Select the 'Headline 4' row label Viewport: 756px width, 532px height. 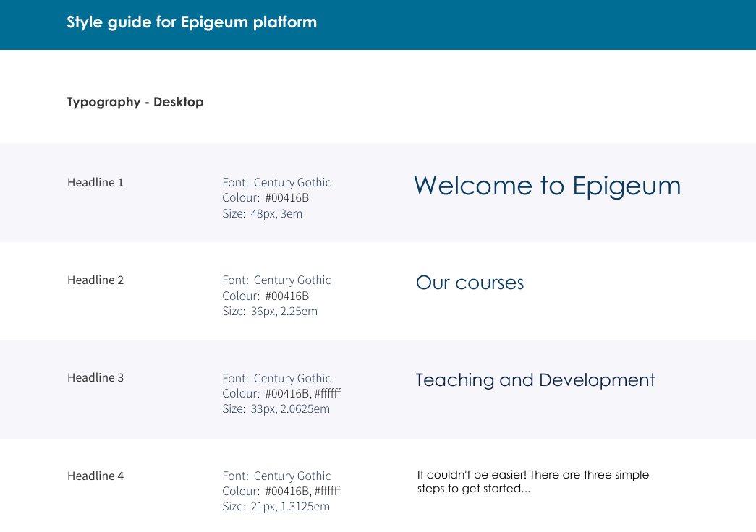[x=95, y=476]
